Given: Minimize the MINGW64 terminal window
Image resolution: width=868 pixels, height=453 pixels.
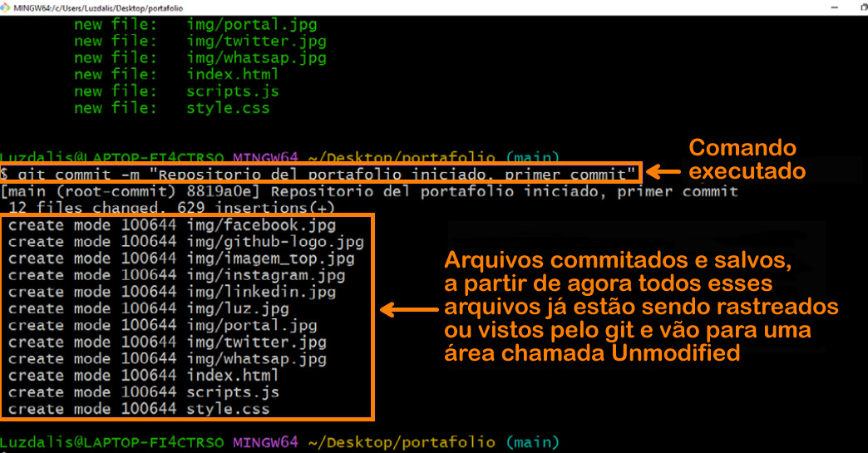Looking at the screenshot, I should [x=834, y=7].
